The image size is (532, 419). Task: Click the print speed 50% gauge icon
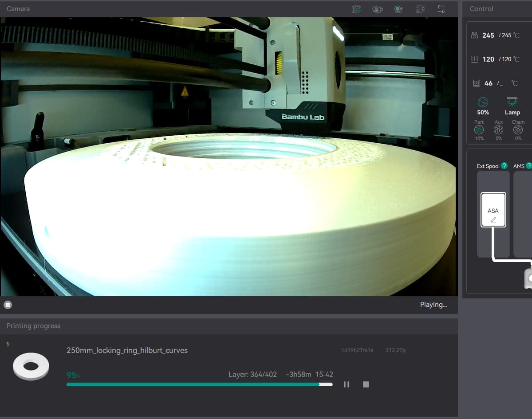point(483,102)
